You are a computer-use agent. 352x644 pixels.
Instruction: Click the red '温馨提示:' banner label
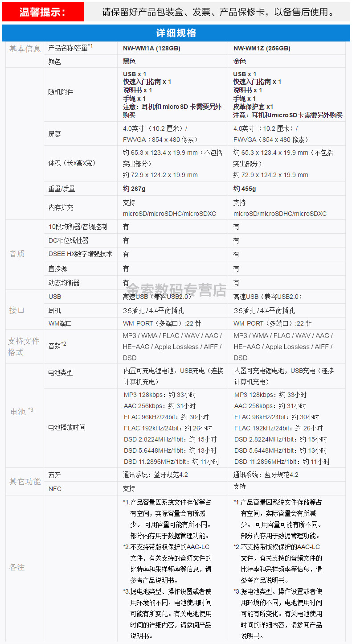(x=43, y=12)
